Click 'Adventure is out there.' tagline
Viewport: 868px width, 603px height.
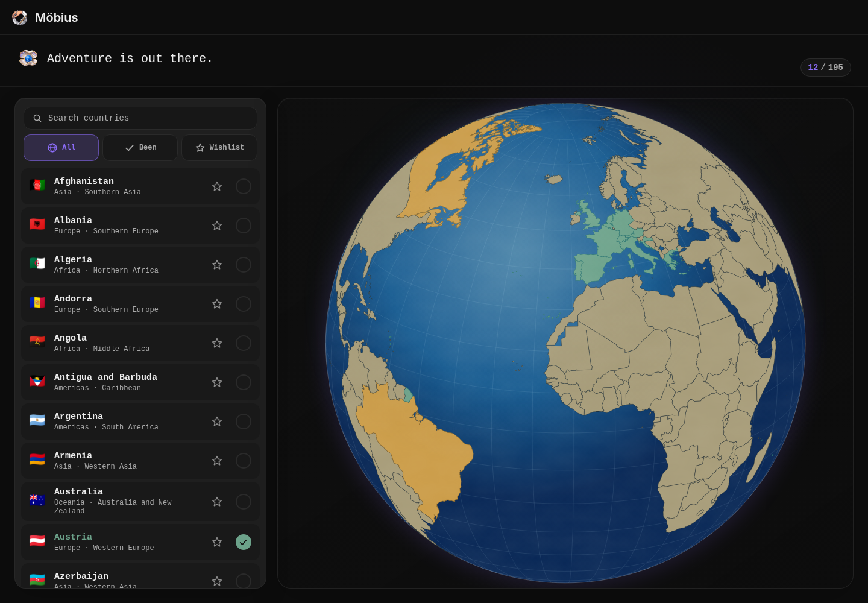coord(130,58)
